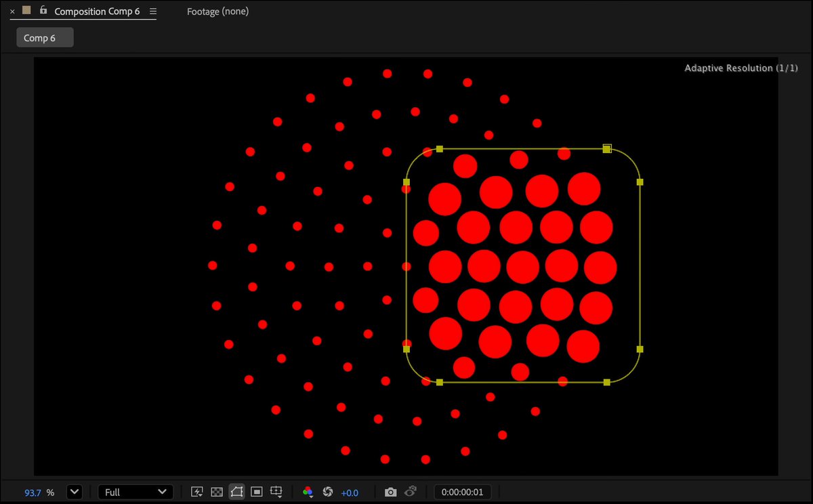Screen dimensions: 813x504
Task: Open the Full resolution dropdown
Action: point(135,492)
